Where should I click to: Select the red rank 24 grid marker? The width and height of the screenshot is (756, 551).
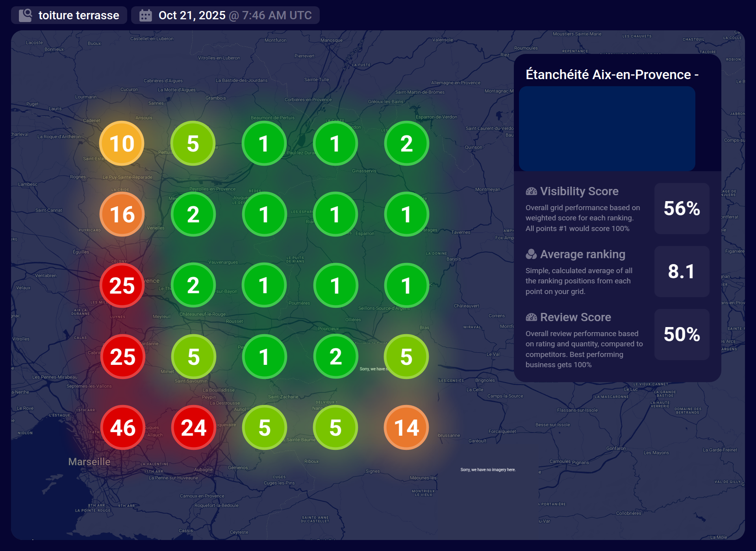193,427
